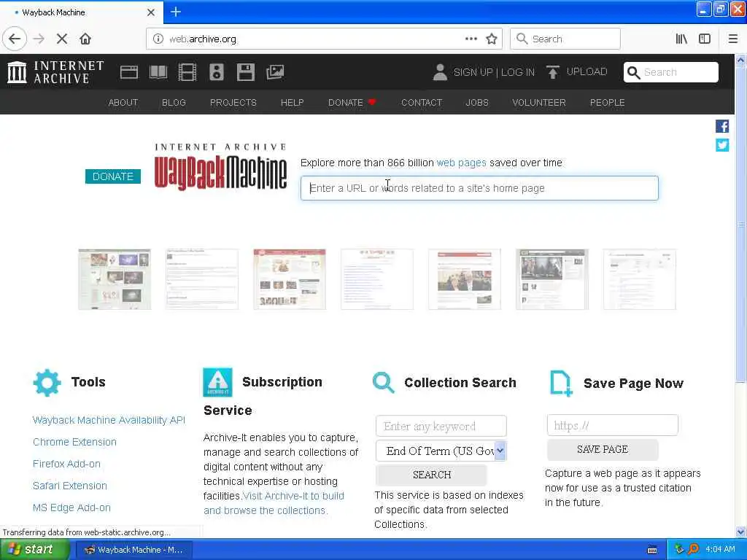Click the SIGN UP link

click(x=473, y=72)
